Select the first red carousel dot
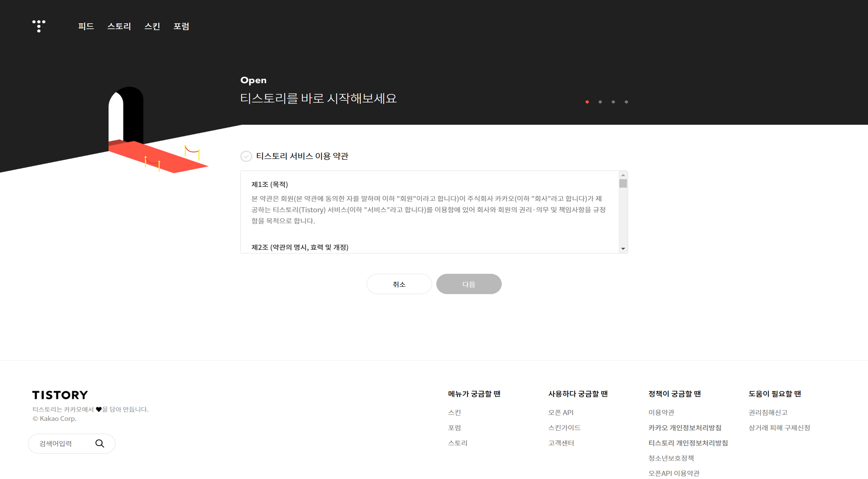868x479 pixels. [587, 102]
